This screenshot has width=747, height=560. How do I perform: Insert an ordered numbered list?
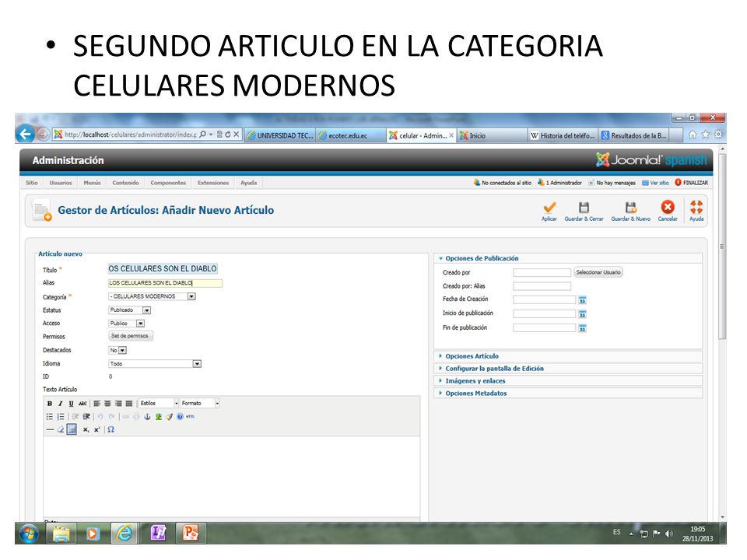(x=61, y=417)
